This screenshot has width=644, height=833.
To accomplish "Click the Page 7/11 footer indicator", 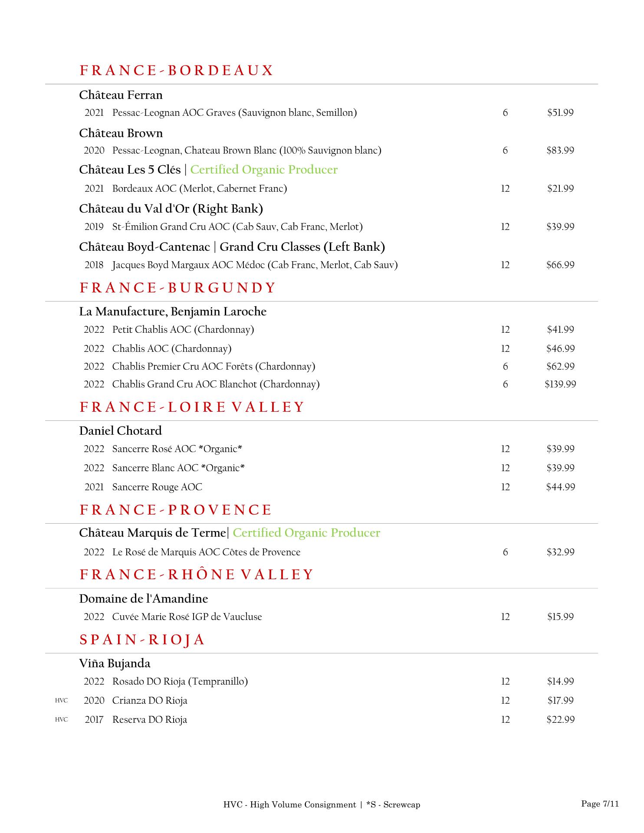I will tap(600, 804).
